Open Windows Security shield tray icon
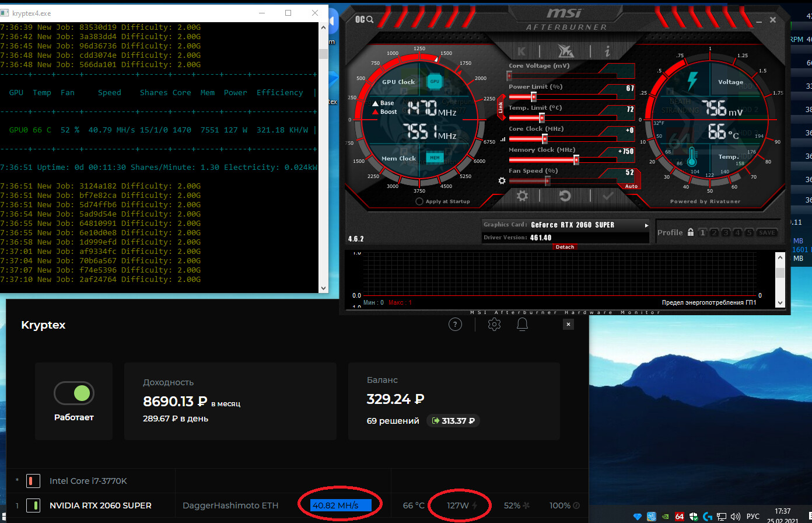Viewport: 812px width, 523px height. tap(694, 517)
